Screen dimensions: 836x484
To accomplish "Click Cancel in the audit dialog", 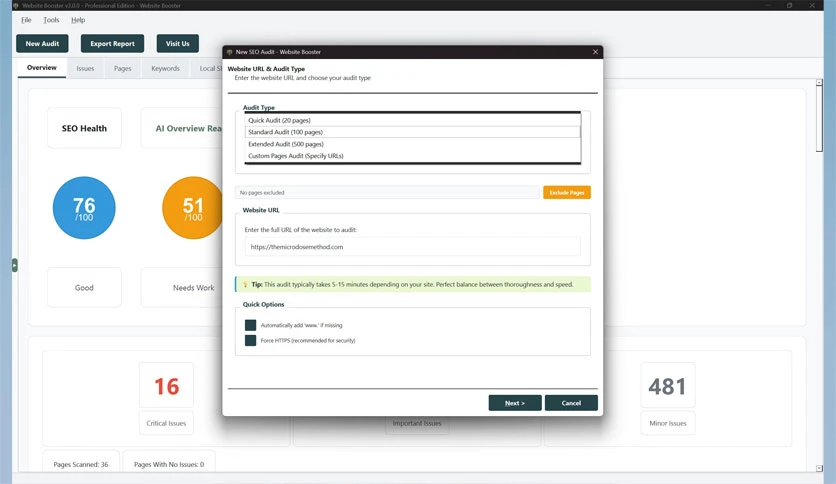I will 571,403.
